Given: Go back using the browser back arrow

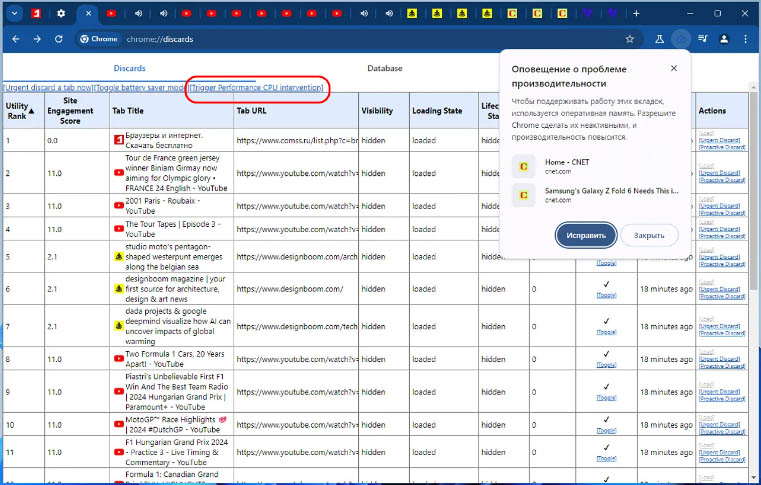Looking at the screenshot, I should click(x=16, y=39).
